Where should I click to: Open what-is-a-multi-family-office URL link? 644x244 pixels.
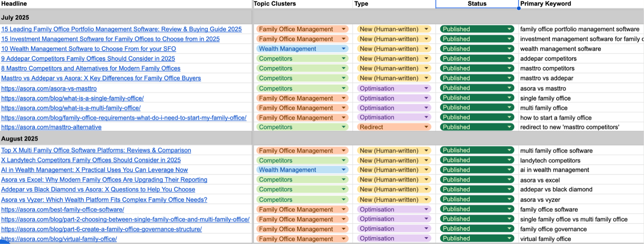71,108
